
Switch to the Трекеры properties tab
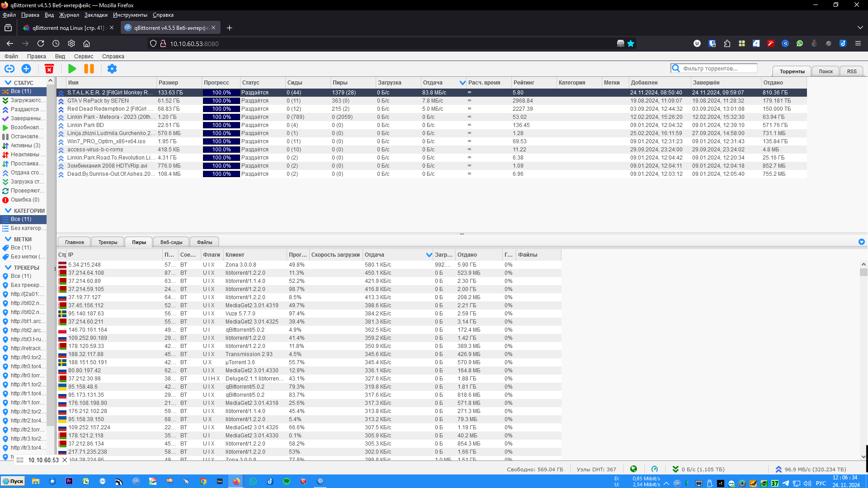[x=108, y=242]
